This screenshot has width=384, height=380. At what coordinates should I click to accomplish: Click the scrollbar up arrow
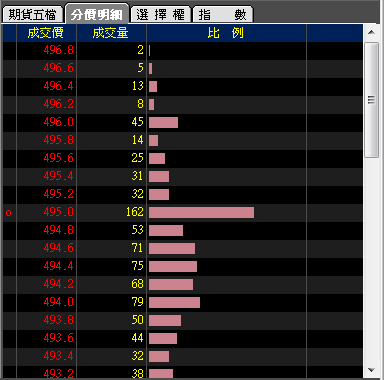click(x=372, y=32)
